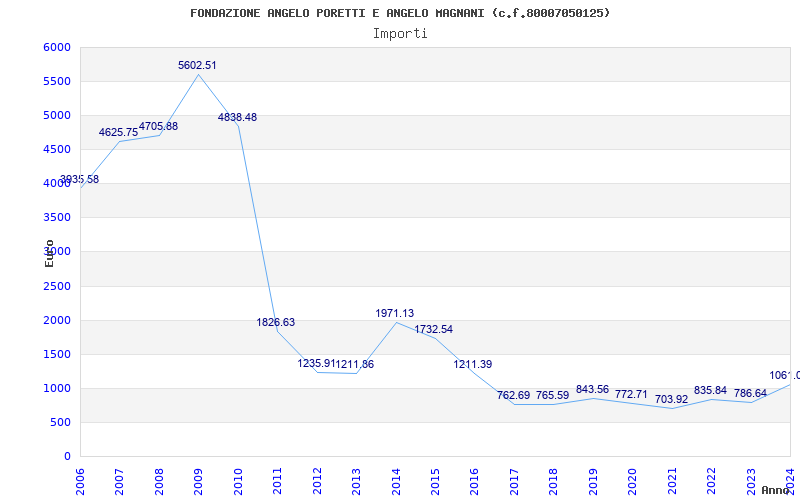Click the x-axis year label 2017

[x=514, y=482]
